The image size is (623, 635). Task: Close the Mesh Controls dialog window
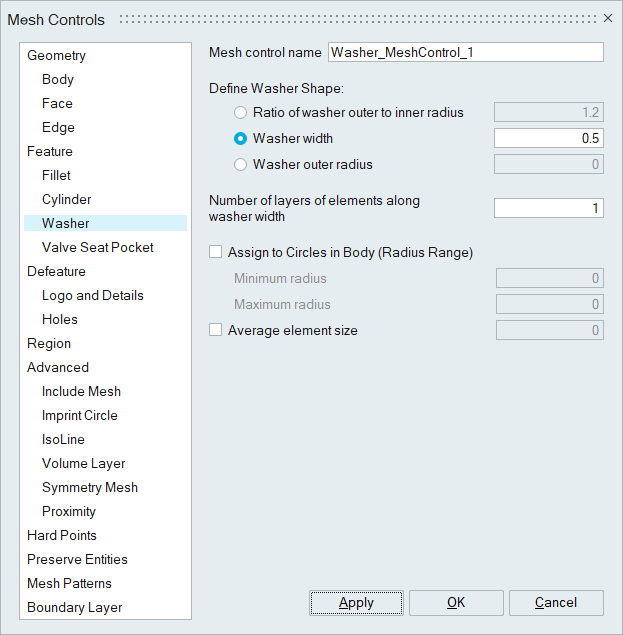[608, 18]
